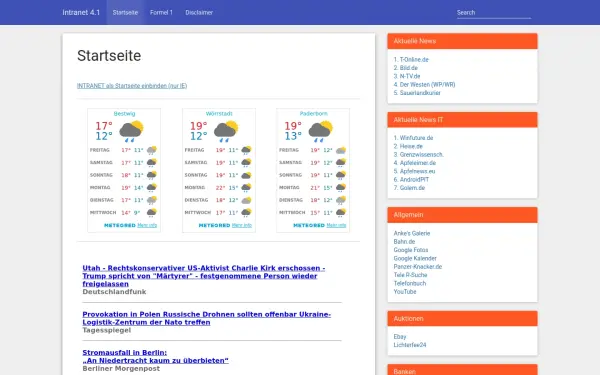
Task: Click Paderborn's Sonntag forecast icon
Action: point(341,175)
